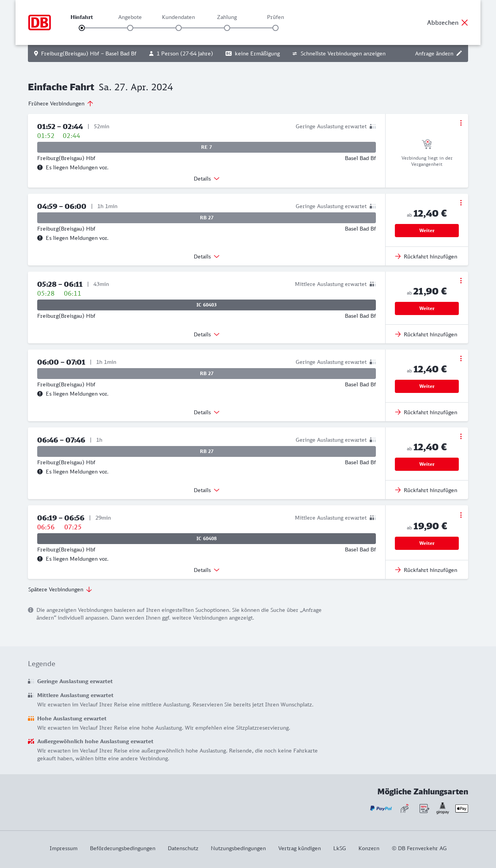Image resolution: width=496 pixels, height=868 pixels.
Task: Click the PayPal payment icon
Action: pos(381,808)
